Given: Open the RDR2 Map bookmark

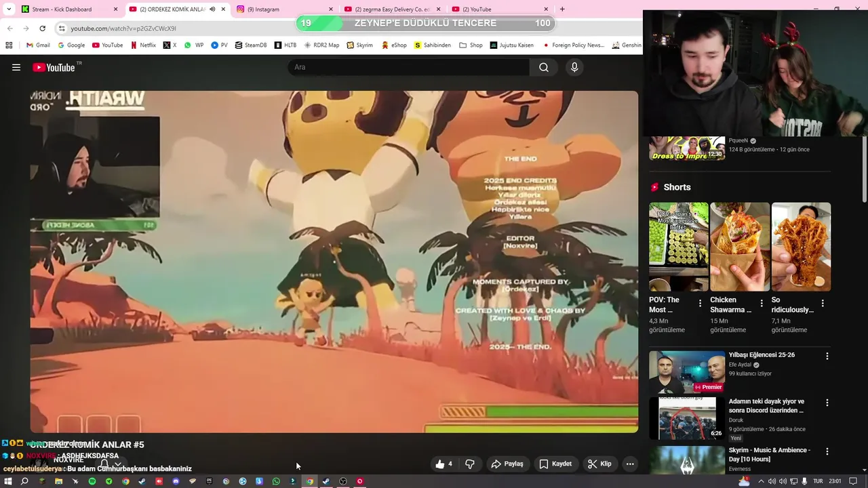Looking at the screenshot, I should click(x=321, y=45).
